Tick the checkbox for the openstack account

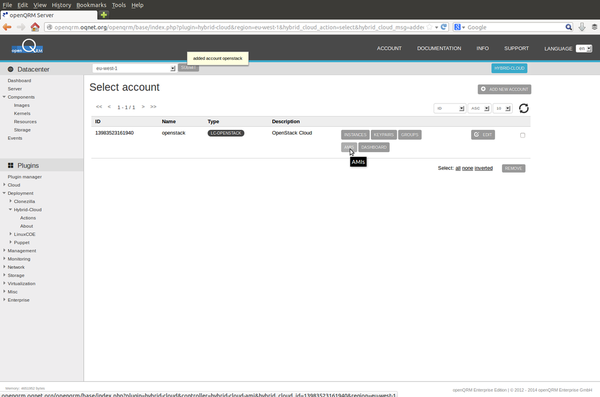pyautogui.click(x=522, y=135)
